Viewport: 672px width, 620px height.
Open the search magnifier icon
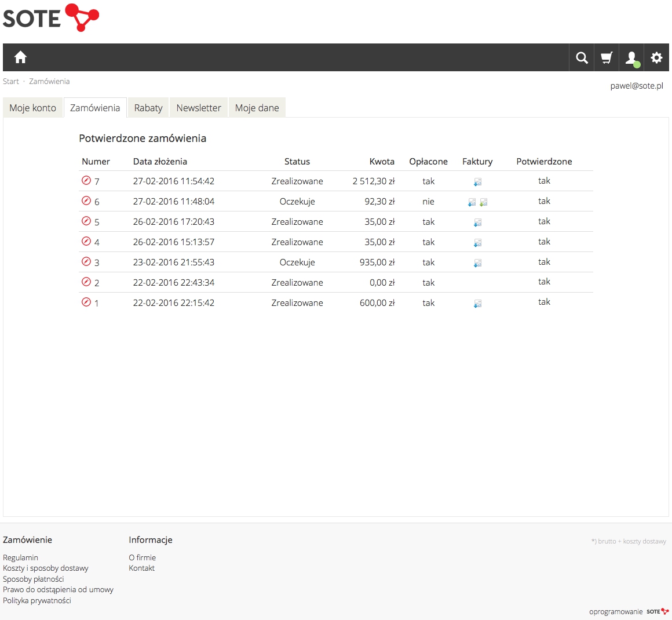tap(582, 57)
